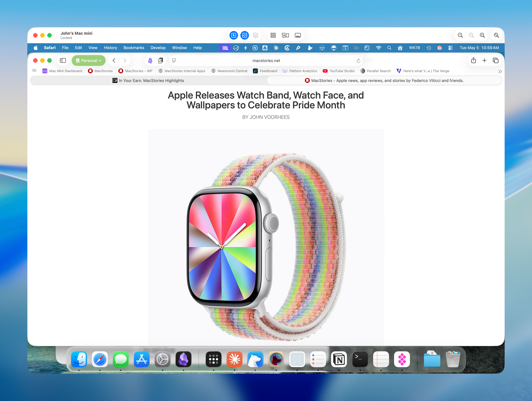The width and height of the screenshot is (532, 401).
Task: Click the zoom-to-fit magnifier in Screen Sharing
Action: (496, 35)
